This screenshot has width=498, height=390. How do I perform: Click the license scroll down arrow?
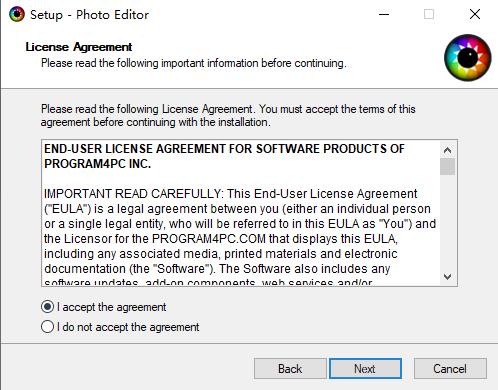[x=447, y=277]
